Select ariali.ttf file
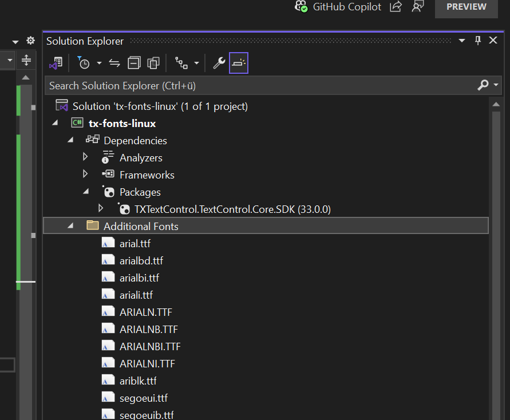Image resolution: width=510 pixels, height=420 pixels. point(136,295)
